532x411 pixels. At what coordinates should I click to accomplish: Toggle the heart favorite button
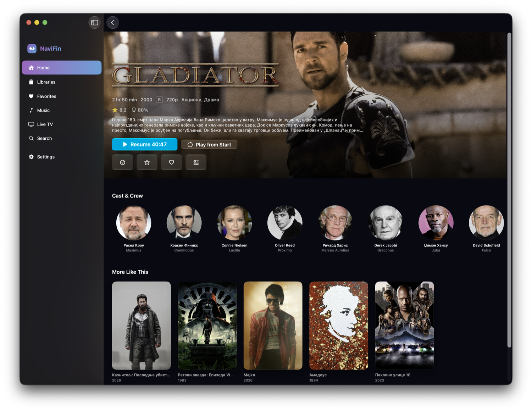[x=172, y=162]
